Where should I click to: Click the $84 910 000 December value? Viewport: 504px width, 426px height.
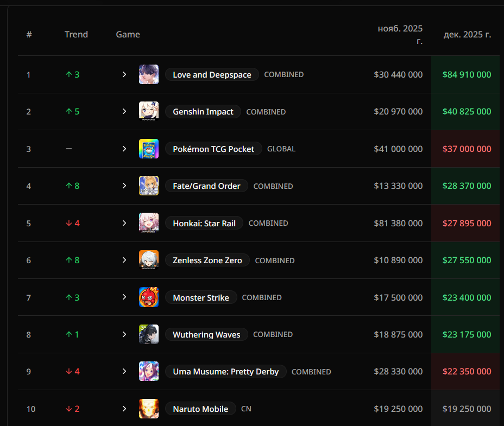pyautogui.click(x=467, y=74)
